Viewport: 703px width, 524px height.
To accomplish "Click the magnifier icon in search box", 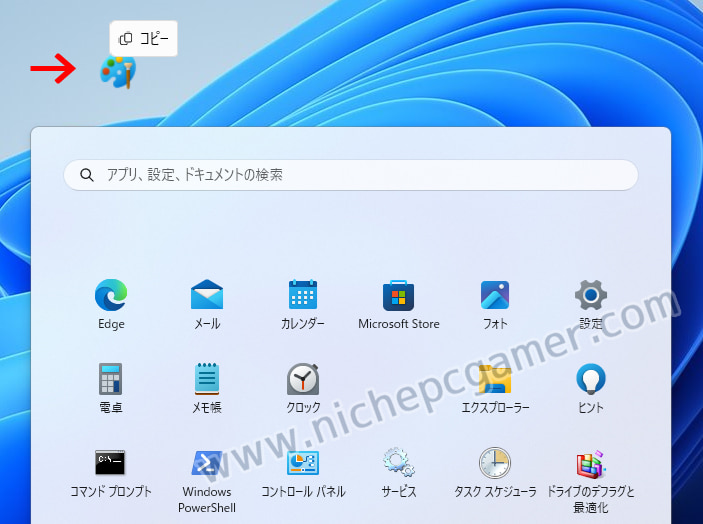I will click(x=87, y=175).
